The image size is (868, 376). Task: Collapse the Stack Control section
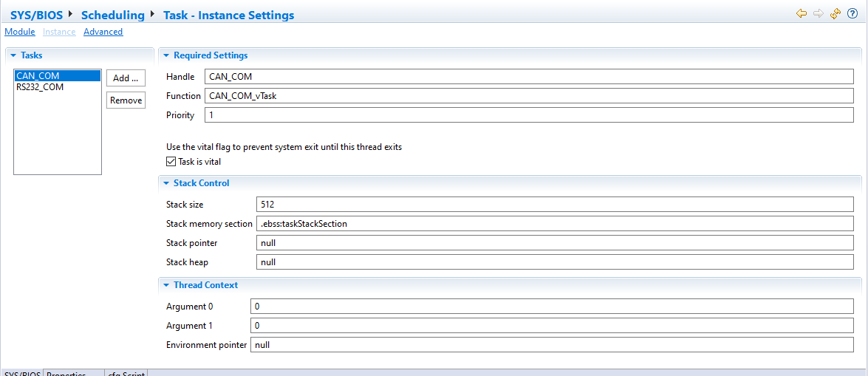[166, 183]
